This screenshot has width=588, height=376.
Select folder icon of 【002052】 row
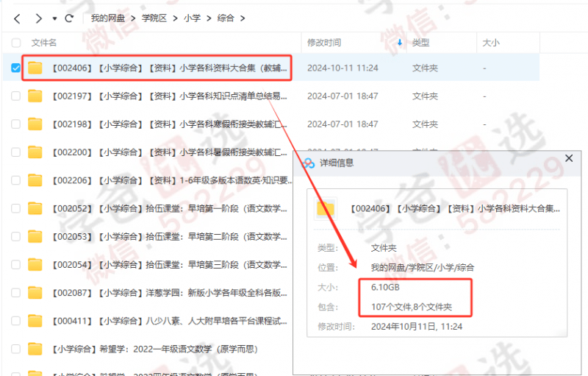point(35,208)
